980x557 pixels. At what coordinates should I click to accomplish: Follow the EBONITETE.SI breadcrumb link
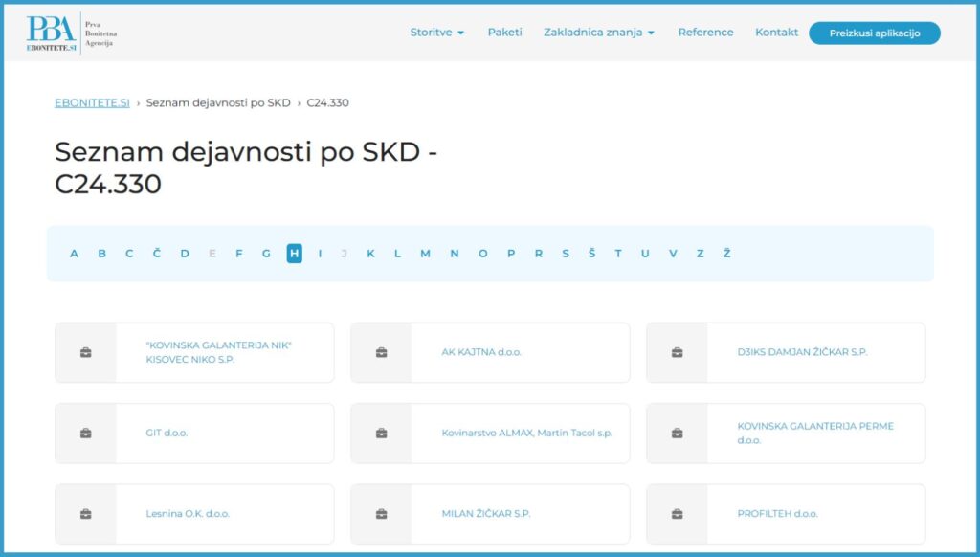coord(92,102)
